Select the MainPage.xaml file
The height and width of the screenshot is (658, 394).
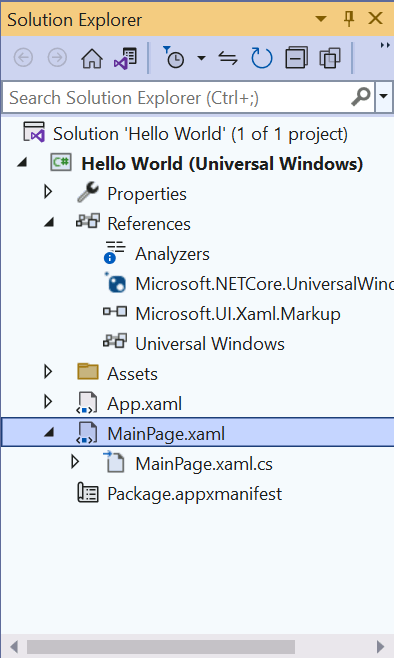click(166, 434)
